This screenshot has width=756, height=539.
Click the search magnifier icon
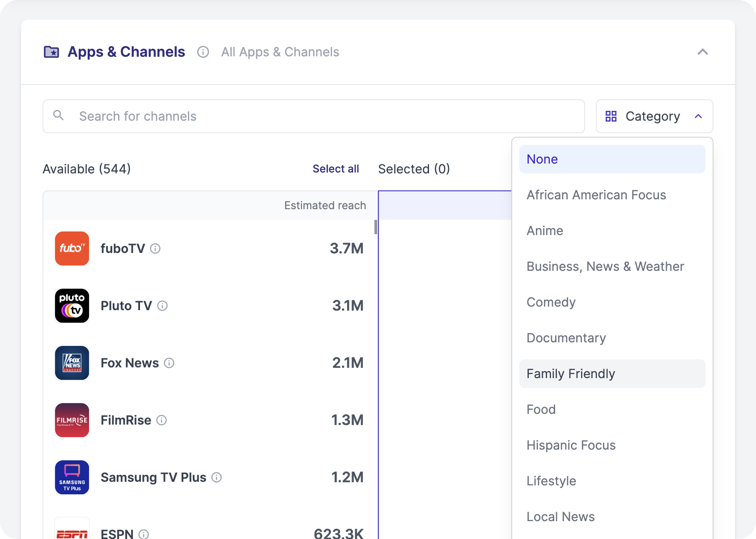58,115
